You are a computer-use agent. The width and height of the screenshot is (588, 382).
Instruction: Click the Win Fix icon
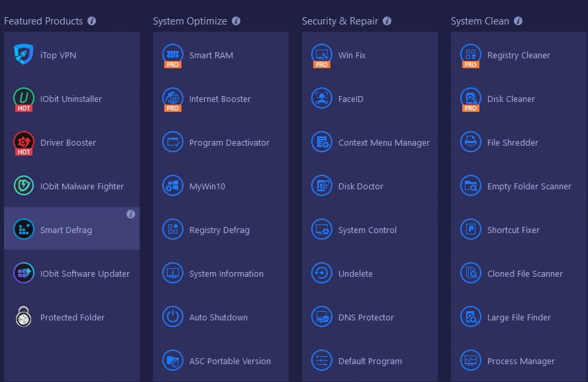tap(322, 55)
